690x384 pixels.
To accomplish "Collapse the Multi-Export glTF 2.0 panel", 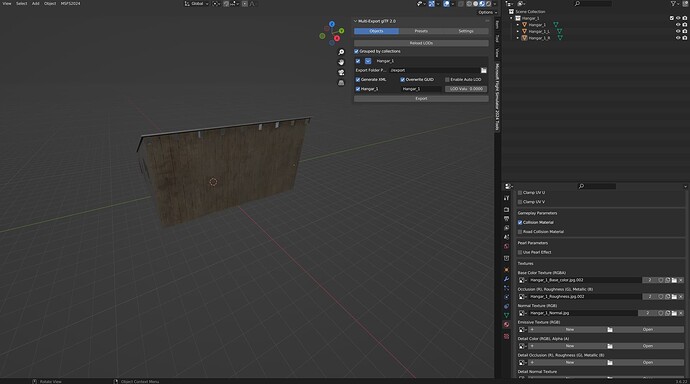I will (356, 21).
